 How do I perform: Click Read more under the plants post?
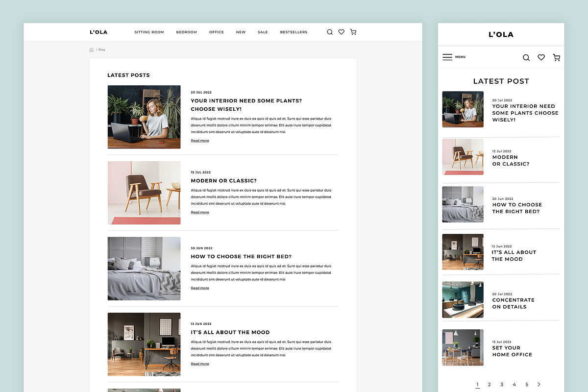pos(200,141)
